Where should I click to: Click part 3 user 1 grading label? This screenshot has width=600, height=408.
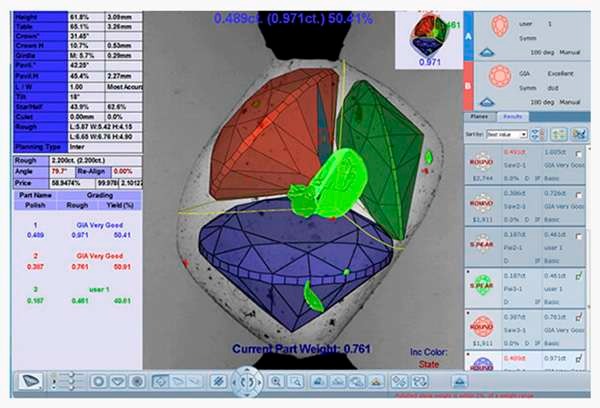99,289
